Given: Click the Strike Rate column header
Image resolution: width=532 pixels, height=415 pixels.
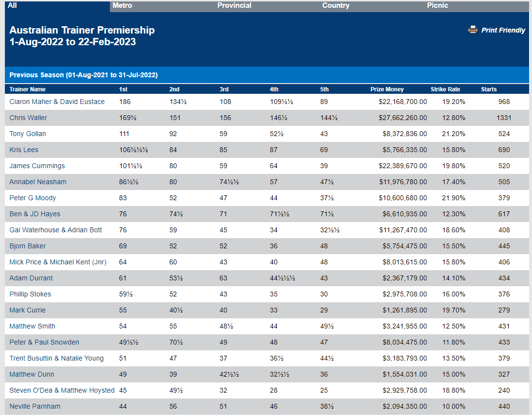Looking at the screenshot, I should [x=445, y=89].
